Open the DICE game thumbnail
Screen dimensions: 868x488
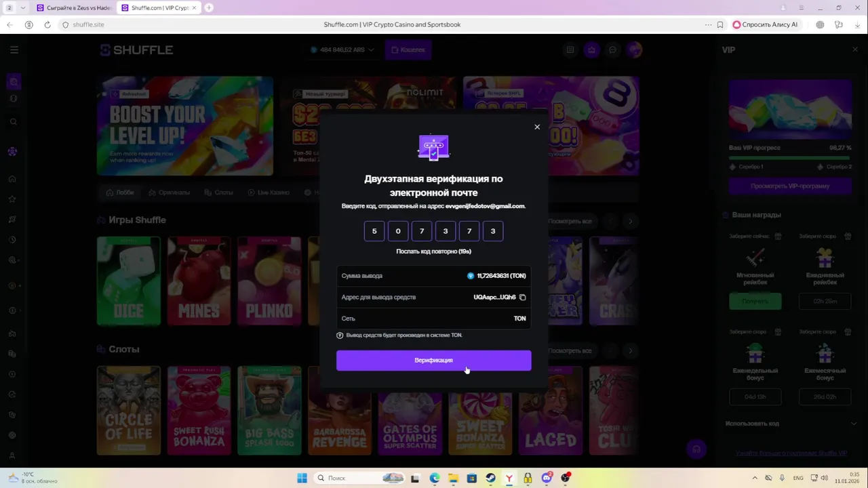(x=129, y=281)
